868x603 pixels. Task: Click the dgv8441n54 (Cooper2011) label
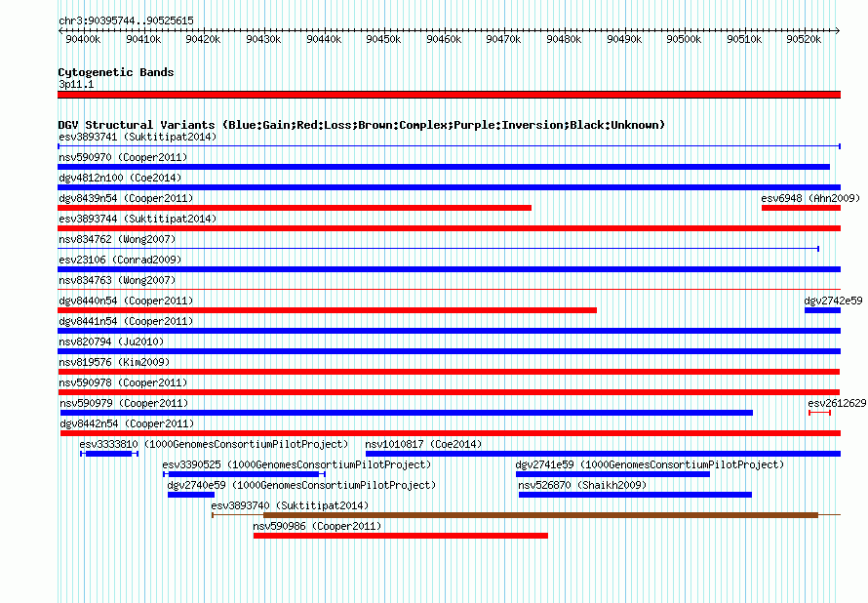[126, 321]
